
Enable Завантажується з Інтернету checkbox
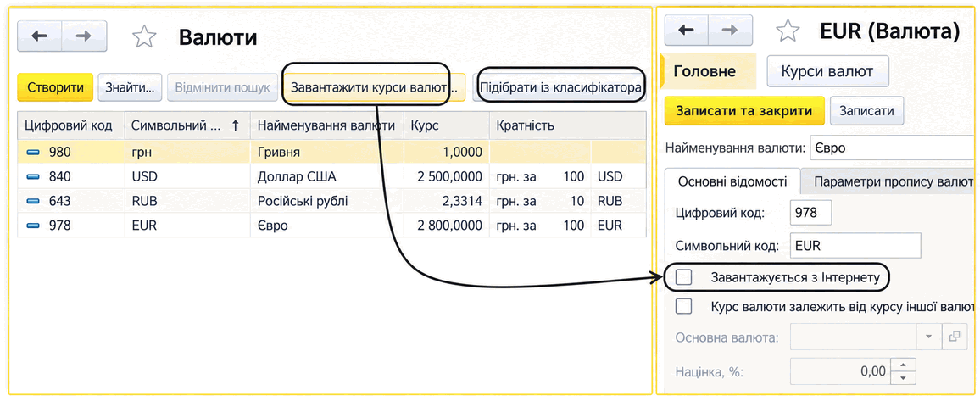684,277
